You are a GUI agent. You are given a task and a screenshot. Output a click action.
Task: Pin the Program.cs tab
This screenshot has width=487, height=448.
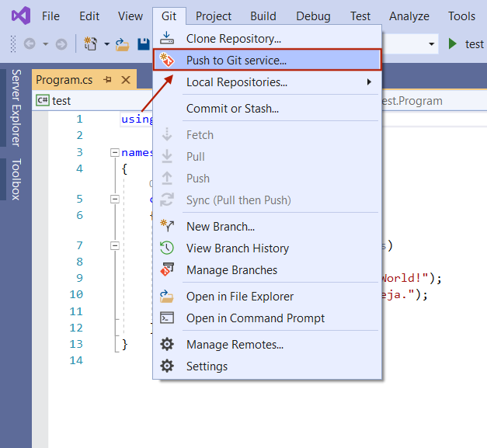pos(107,79)
